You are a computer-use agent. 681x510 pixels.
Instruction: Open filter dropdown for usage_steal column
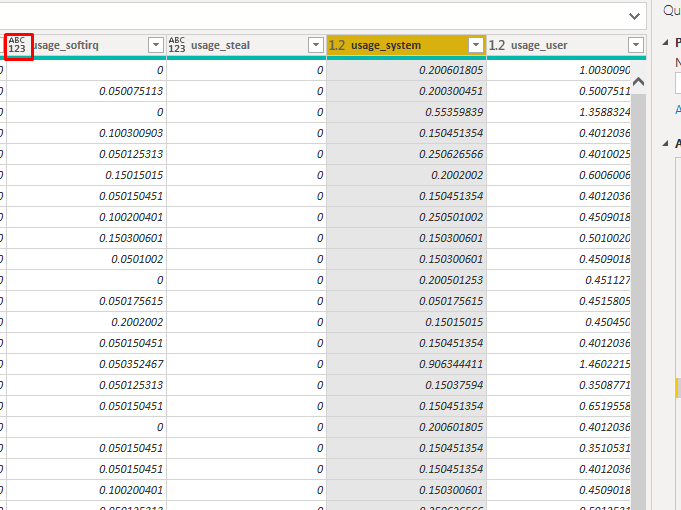coord(315,45)
